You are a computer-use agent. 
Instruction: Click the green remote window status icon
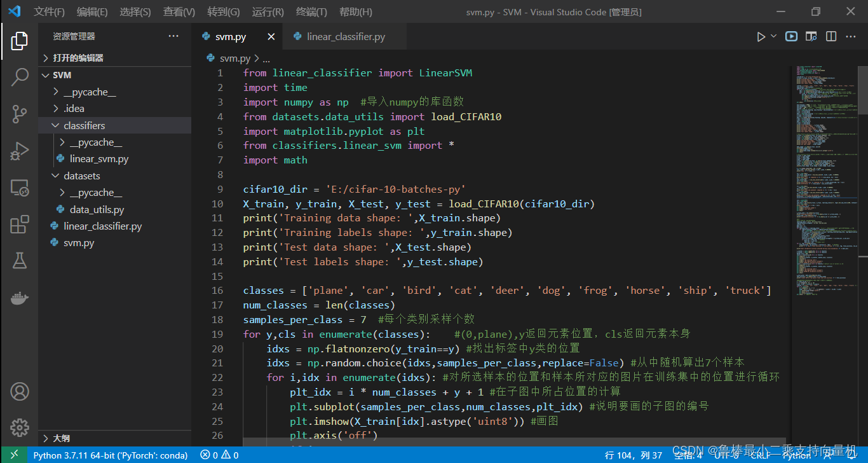click(x=13, y=455)
